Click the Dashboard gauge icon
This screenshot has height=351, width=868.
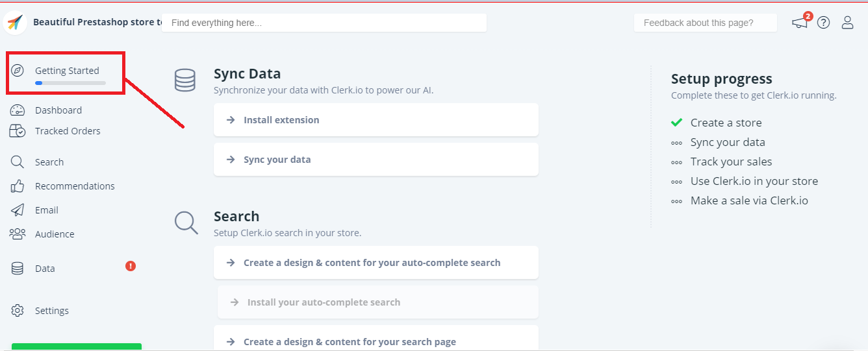coord(18,110)
